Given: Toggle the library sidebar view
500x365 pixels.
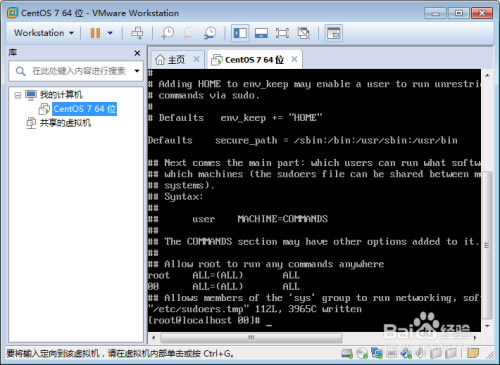Looking at the screenshot, I should [240, 33].
